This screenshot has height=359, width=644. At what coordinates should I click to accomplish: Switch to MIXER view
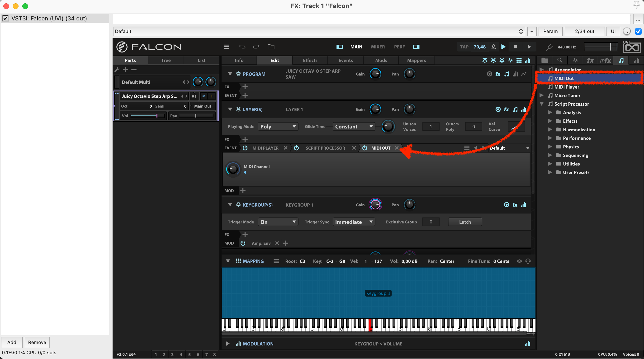378,47
